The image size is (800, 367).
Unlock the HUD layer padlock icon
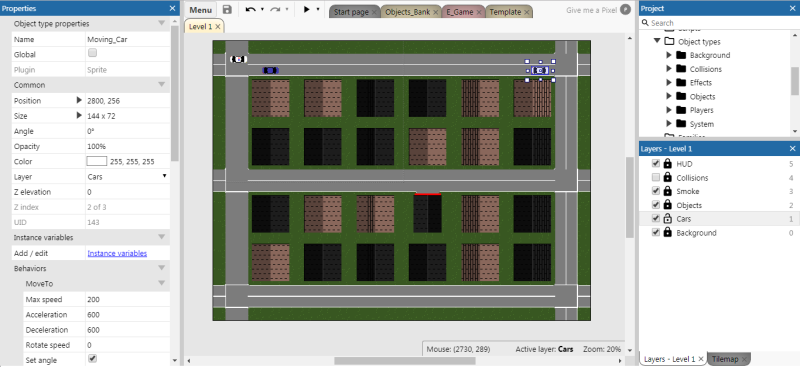(x=667, y=164)
